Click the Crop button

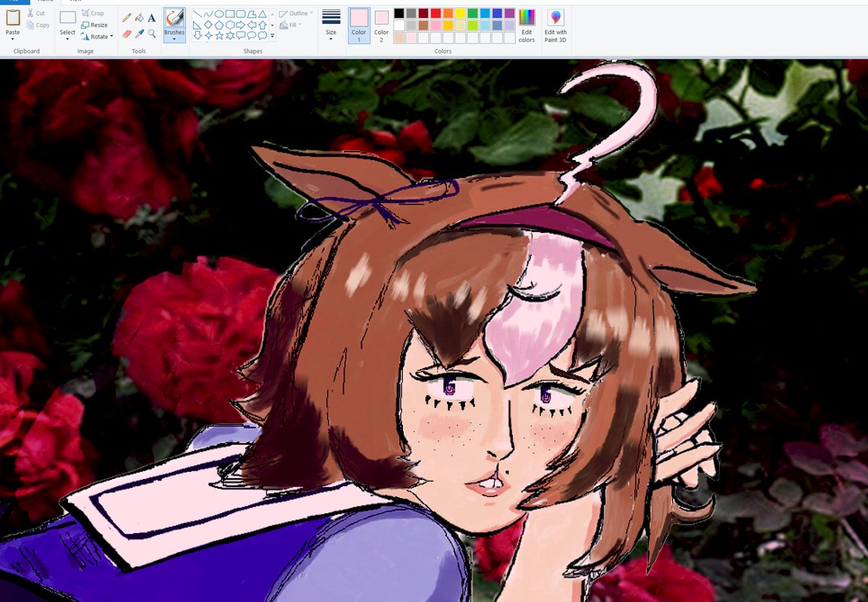(x=93, y=13)
